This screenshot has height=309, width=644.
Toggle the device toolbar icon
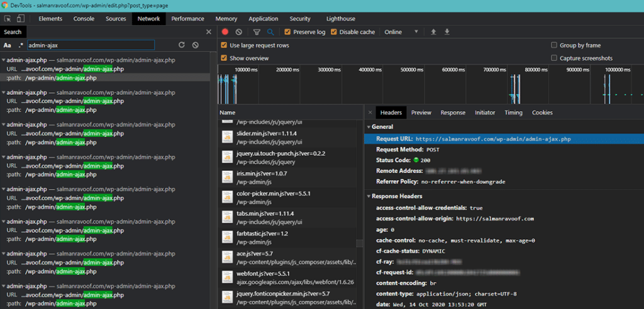point(21,19)
